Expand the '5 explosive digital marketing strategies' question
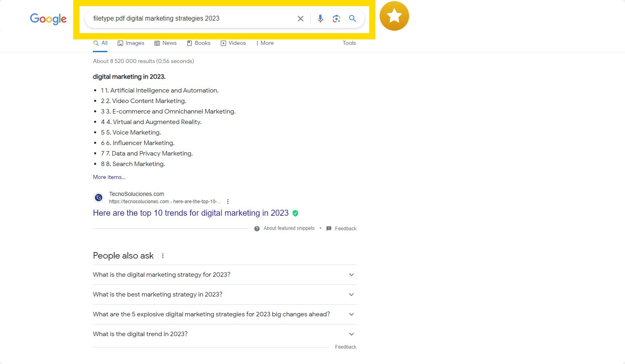Viewport: 625px width, 364px height. tap(225, 314)
